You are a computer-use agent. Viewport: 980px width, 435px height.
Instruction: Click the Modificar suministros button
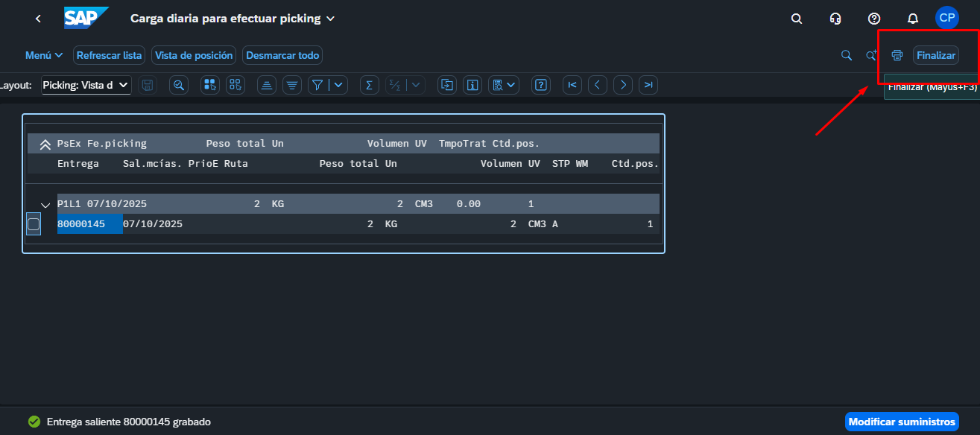[902, 422]
